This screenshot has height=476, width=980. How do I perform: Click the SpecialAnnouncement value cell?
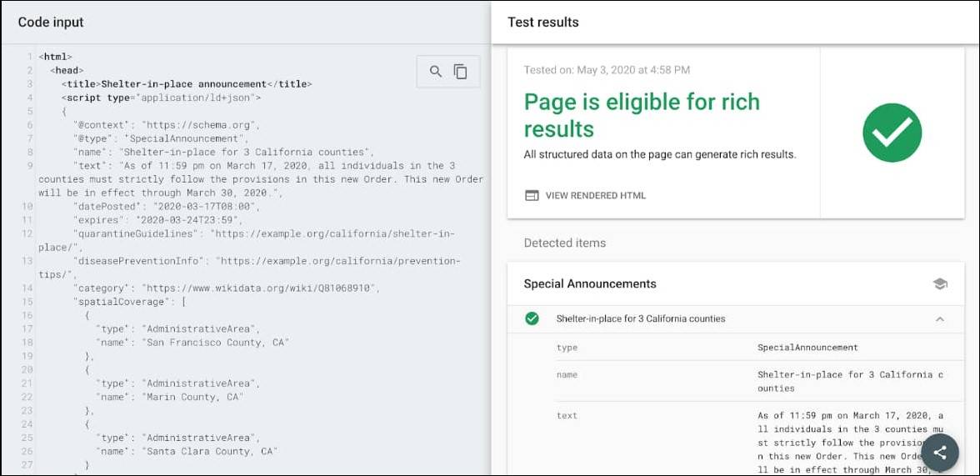(807, 347)
